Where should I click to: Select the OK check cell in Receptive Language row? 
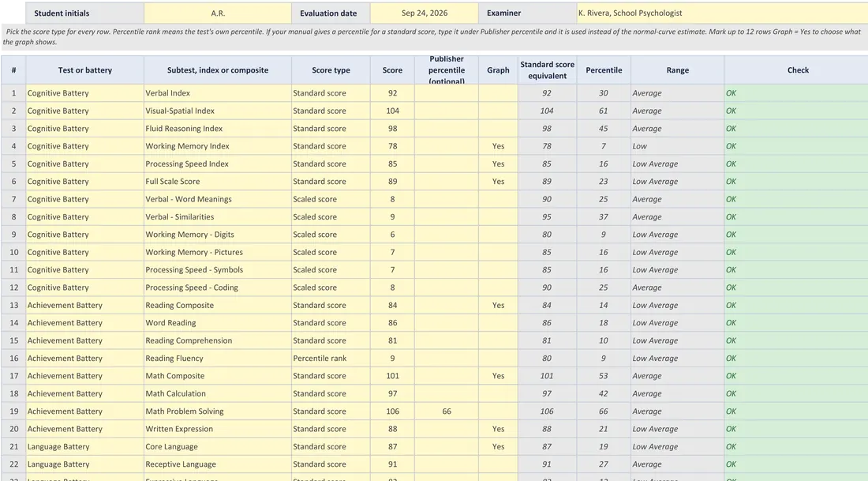click(796, 464)
